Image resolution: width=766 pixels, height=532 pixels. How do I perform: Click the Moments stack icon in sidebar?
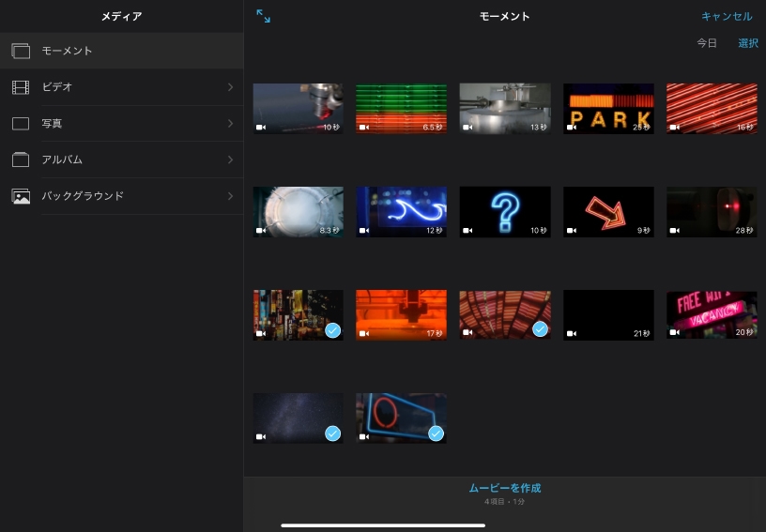point(21,51)
